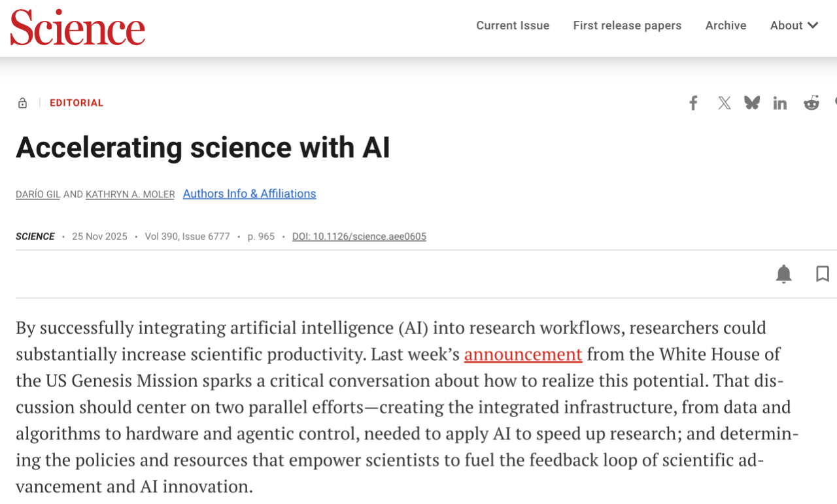Click author name Kathryn A. Moler
The width and height of the screenshot is (837, 504).
130,194
